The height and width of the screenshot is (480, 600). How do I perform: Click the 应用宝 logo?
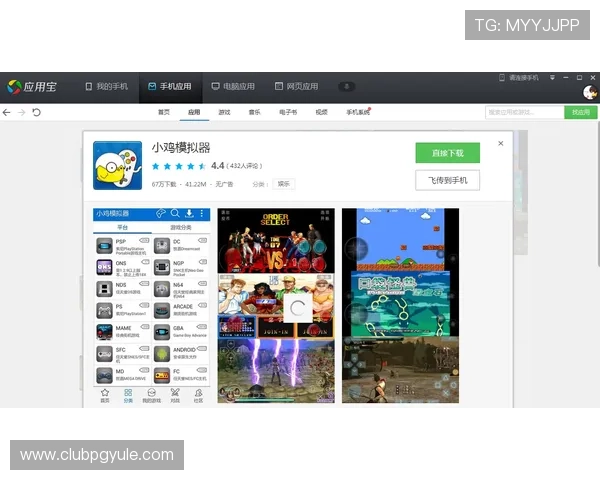[31, 87]
